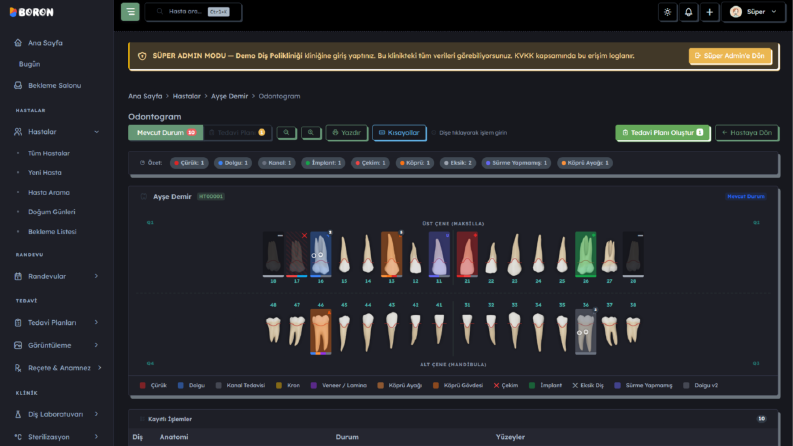793x446 pixels.
Task: Toggle the checkbox beside Ayşe Demir
Action: click(x=144, y=197)
